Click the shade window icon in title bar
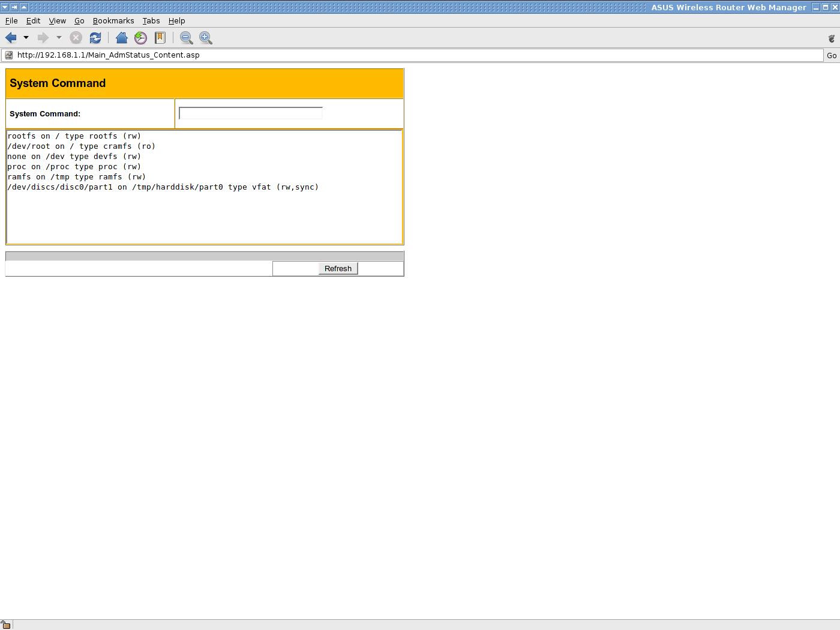Screen dimensions: 840x630 point(24,7)
